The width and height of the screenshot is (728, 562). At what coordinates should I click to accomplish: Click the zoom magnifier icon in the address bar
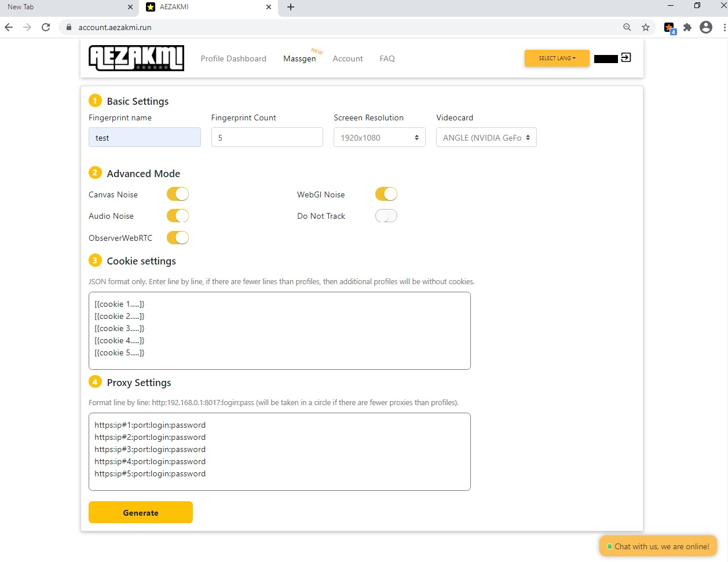627,27
